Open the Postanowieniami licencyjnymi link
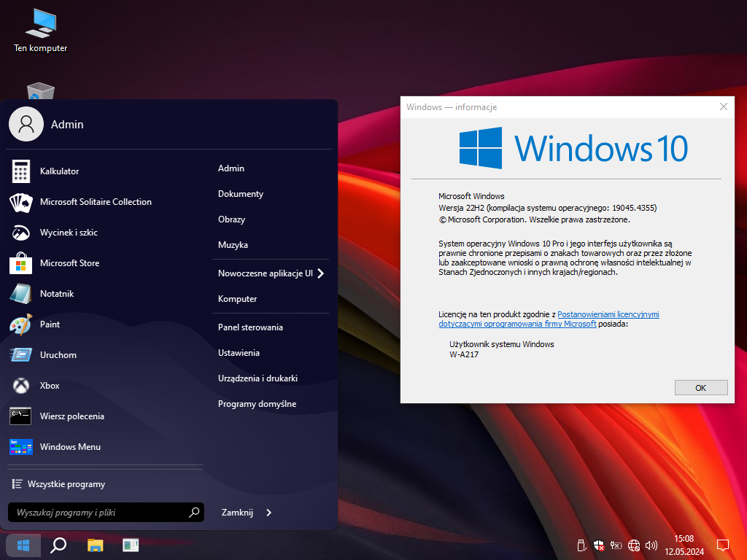This screenshot has height=560, width=747. [x=608, y=314]
